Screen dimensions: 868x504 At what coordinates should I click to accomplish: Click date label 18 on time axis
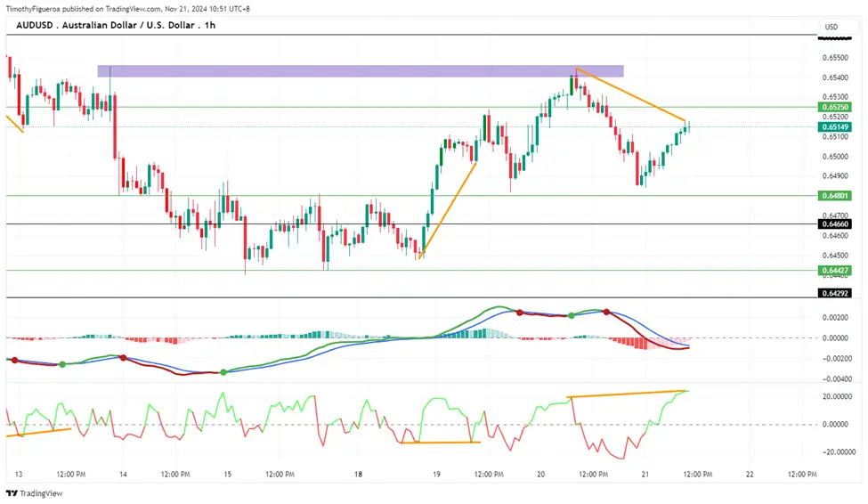358,474
